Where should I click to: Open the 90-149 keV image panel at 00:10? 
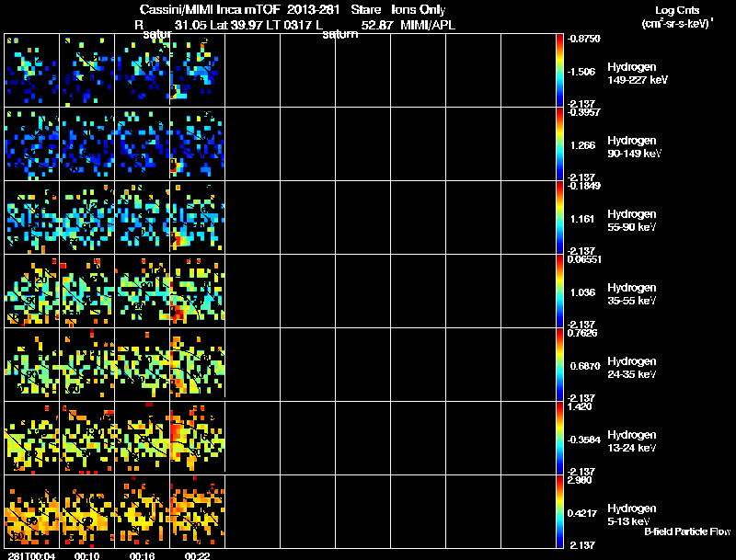[x=87, y=144]
